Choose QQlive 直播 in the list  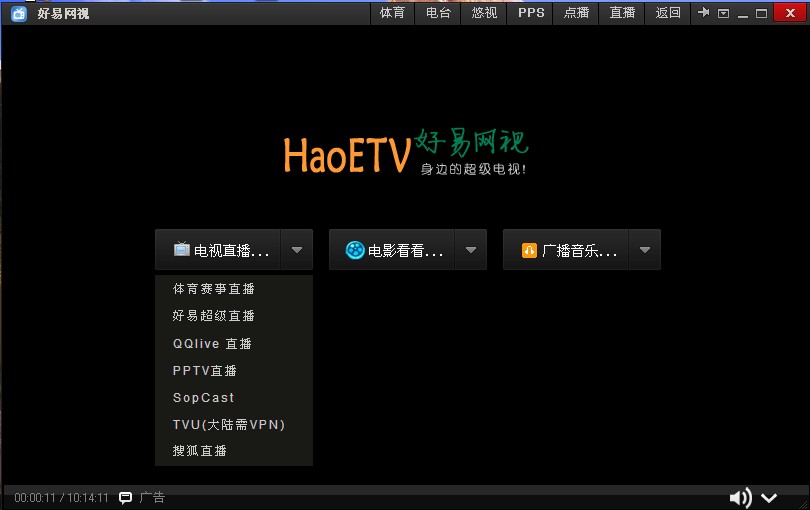point(212,344)
